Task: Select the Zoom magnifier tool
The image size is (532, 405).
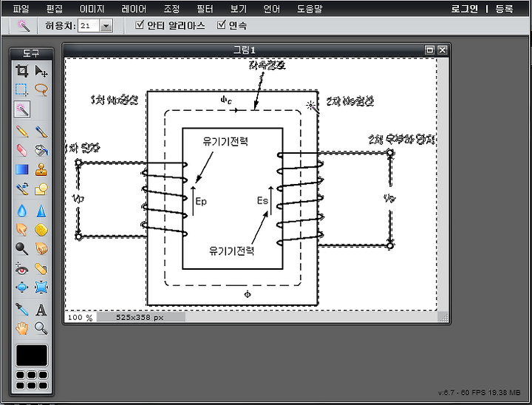Action: (41, 328)
